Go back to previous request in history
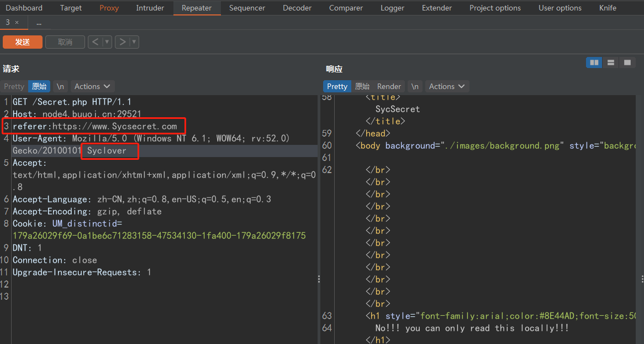 95,42
